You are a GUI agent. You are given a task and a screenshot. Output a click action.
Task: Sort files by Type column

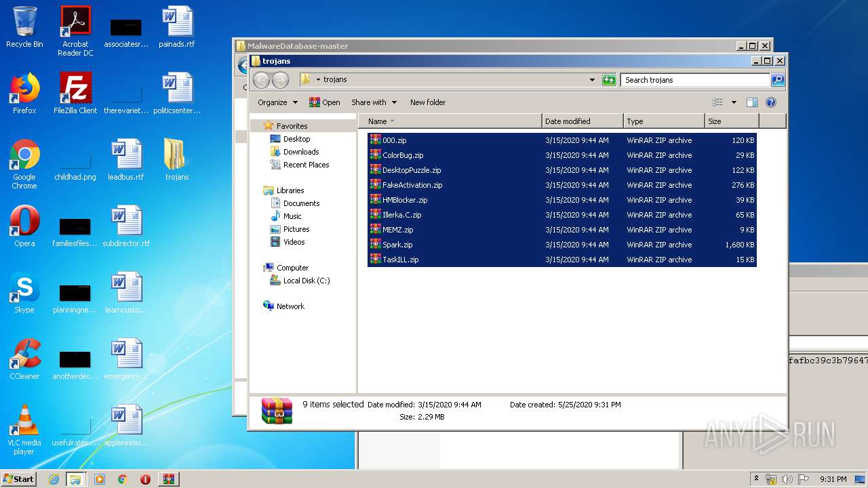(664, 121)
